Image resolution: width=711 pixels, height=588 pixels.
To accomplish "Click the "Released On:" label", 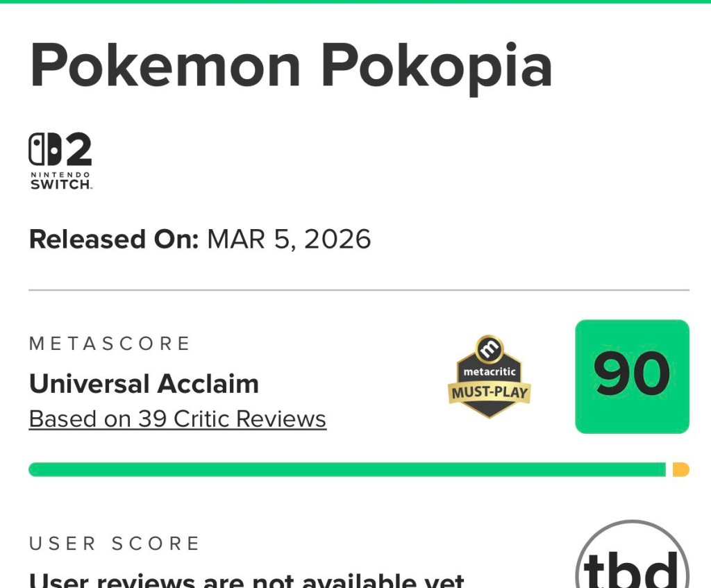I will pos(115,240).
